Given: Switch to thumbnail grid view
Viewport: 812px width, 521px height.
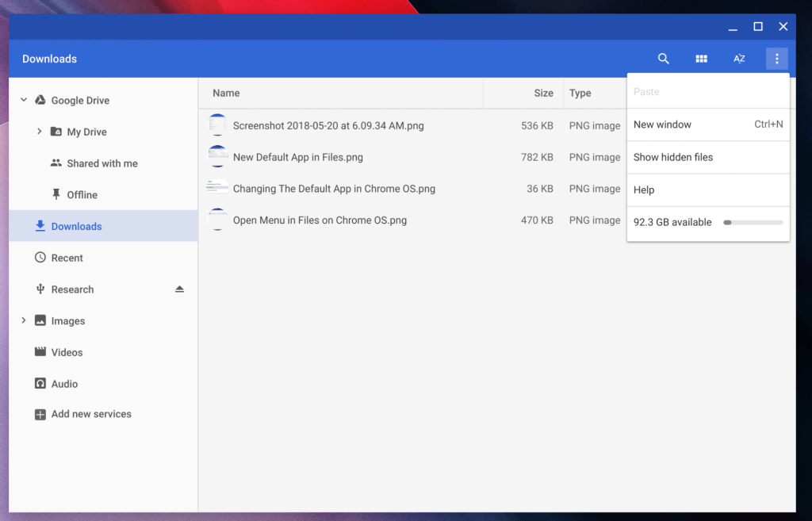Looking at the screenshot, I should (701, 58).
